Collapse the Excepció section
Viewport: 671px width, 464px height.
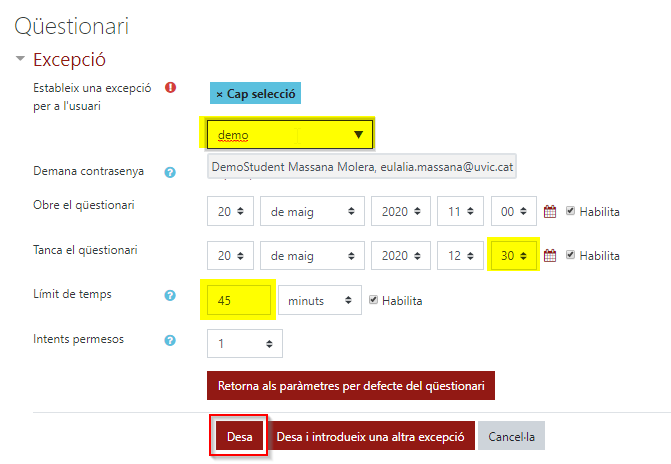coord(20,59)
